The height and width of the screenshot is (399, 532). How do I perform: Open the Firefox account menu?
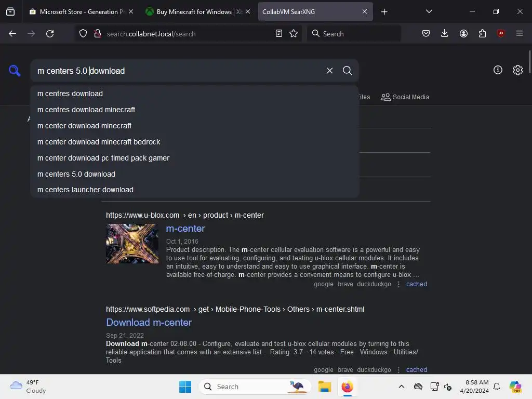[x=463, y=34]
